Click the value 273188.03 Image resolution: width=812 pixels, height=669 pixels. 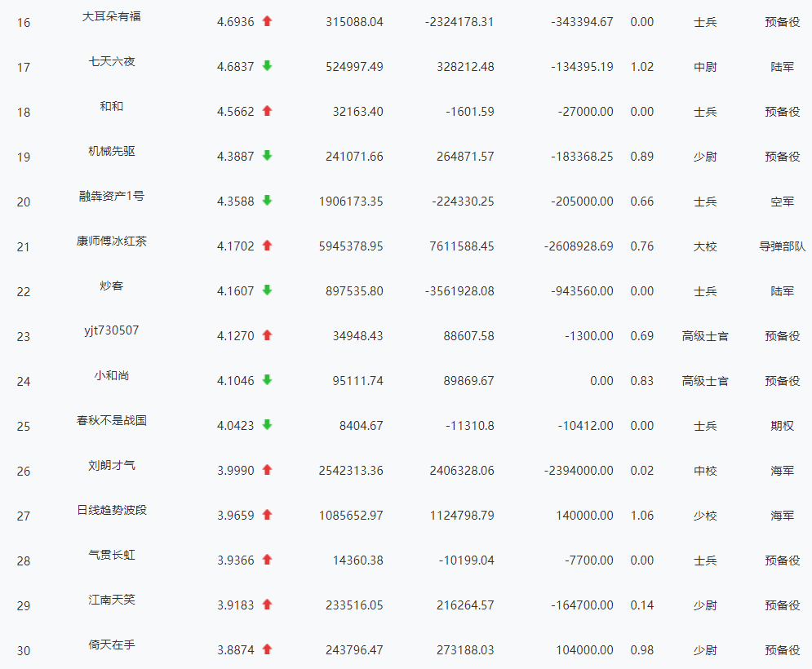click(465, 650)
